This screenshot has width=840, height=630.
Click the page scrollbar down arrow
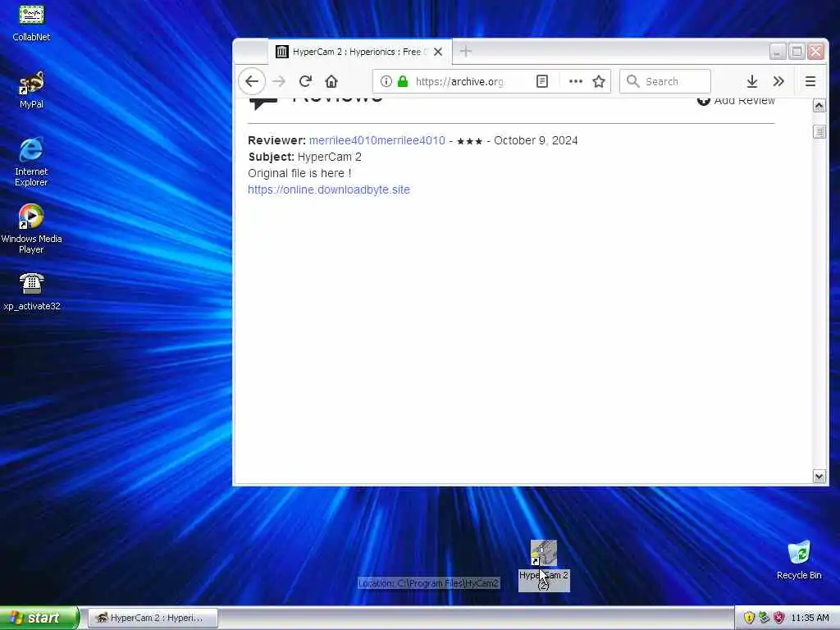coord(819,477)
